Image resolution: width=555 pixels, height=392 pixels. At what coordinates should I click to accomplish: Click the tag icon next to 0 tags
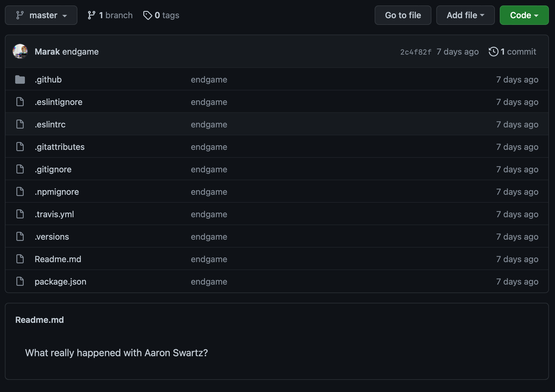pos(148,15)
